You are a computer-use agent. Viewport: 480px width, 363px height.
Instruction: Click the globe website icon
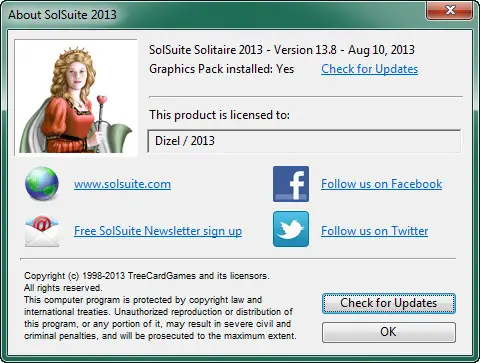pyautogui.click(x=42, y=184)
